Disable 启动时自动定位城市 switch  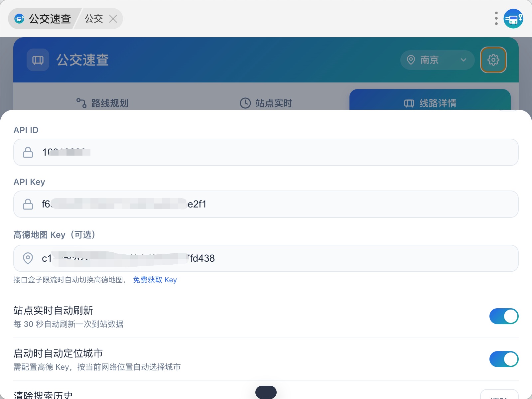tap(504, 359)
